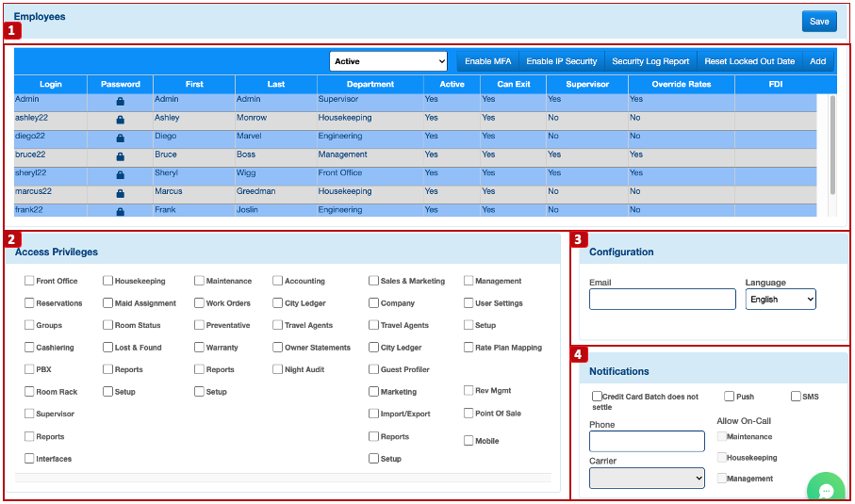Click the Save button
855x504 pixels.
pyautogui.click(x=819, y=22)
